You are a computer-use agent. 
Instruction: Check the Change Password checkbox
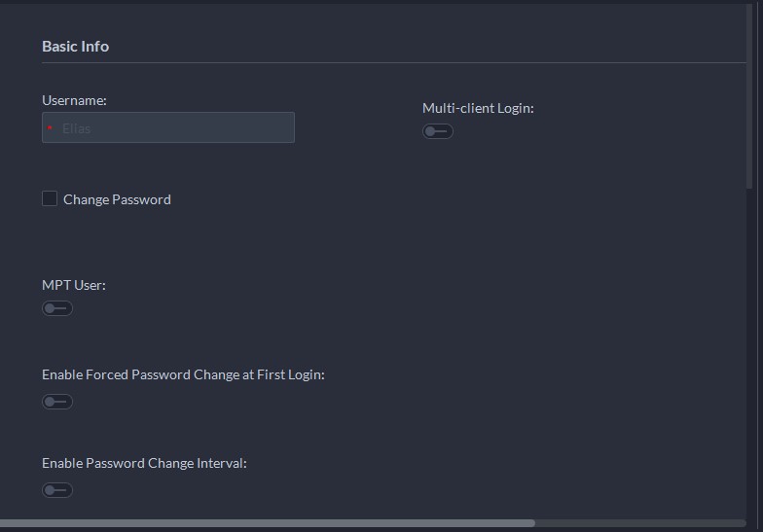click(50, 198)
